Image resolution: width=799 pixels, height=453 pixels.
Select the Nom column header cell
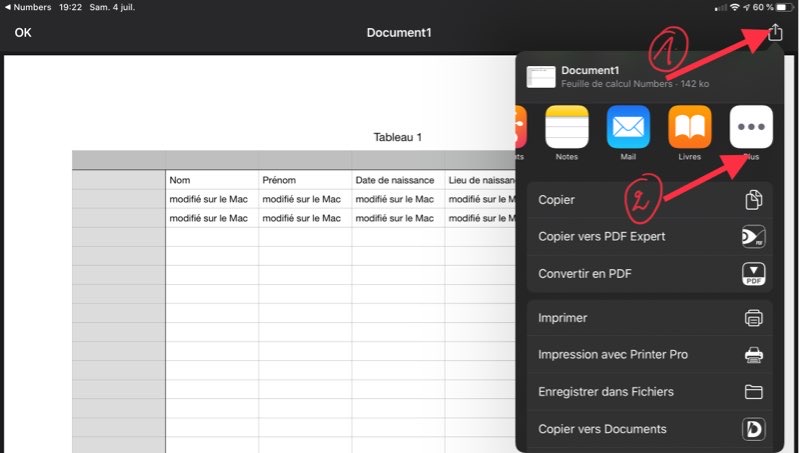point(211,180)
